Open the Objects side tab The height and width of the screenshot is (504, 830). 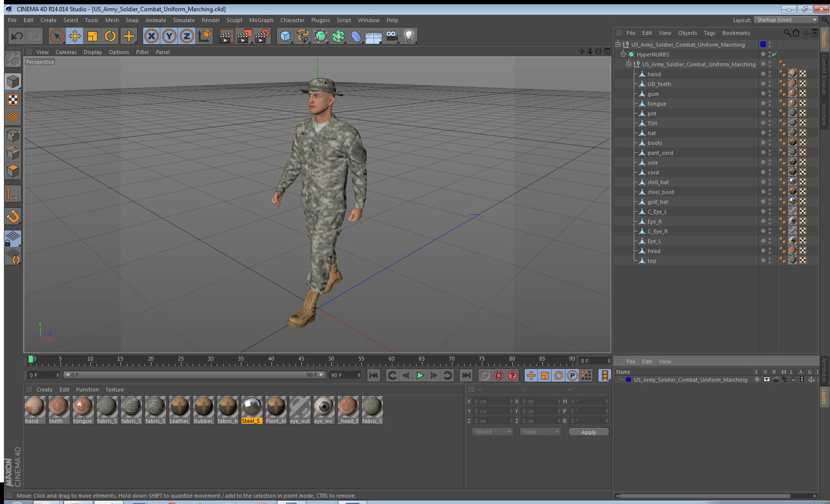tap(824, 39)
